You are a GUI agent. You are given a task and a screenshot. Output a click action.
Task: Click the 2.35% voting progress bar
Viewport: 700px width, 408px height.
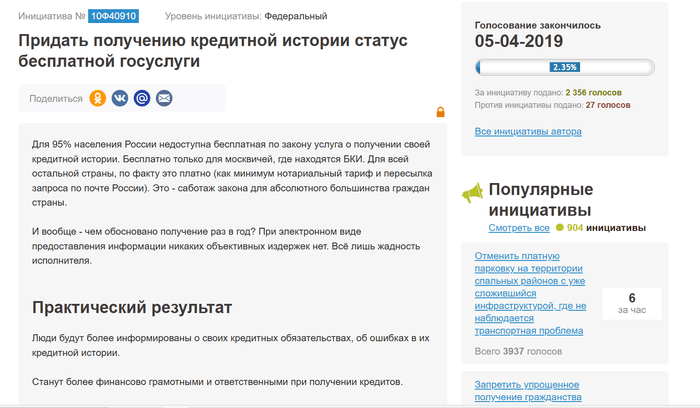click(564, 68)
